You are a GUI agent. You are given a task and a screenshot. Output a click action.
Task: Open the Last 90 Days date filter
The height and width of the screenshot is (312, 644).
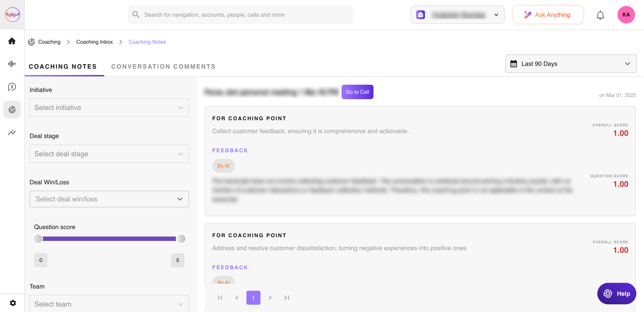571,64
